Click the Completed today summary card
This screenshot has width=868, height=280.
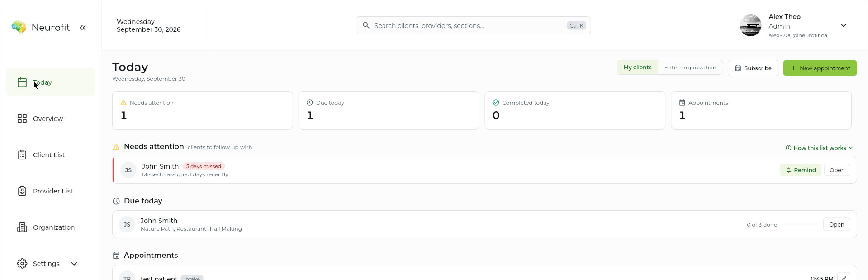point(575,110)
